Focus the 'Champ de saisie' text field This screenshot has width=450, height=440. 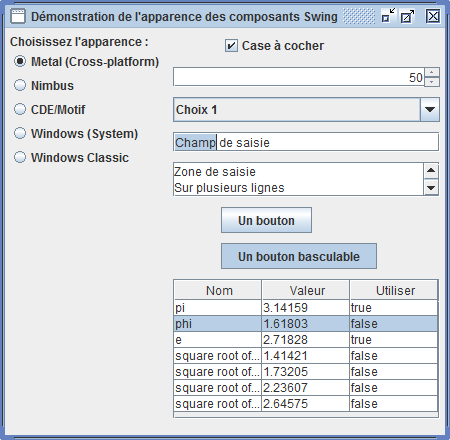pyautogui.click(x=306, y=142)
